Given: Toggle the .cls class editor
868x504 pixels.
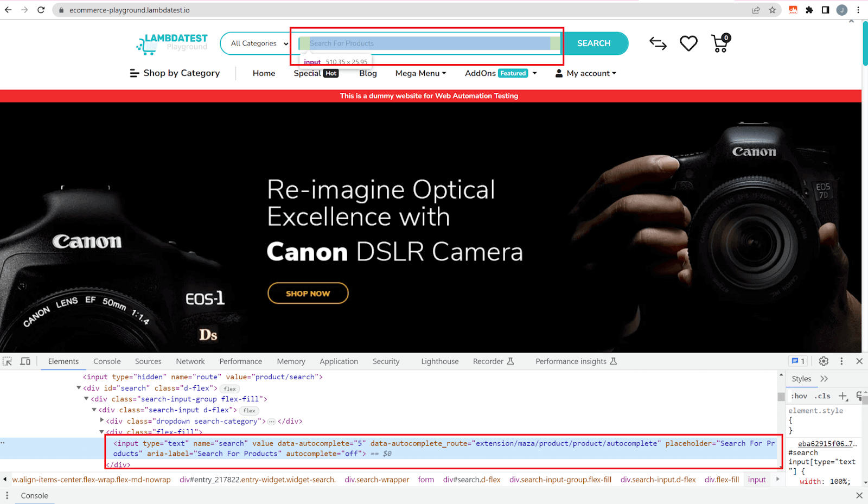Looking at the screenshot, I should [822, 396].
